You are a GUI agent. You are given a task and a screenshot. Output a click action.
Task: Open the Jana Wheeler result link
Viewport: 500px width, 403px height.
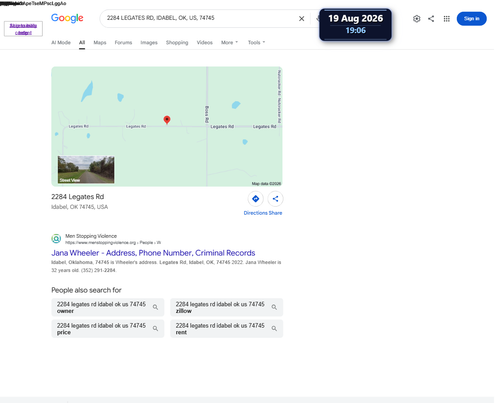(x=153, y=253)
